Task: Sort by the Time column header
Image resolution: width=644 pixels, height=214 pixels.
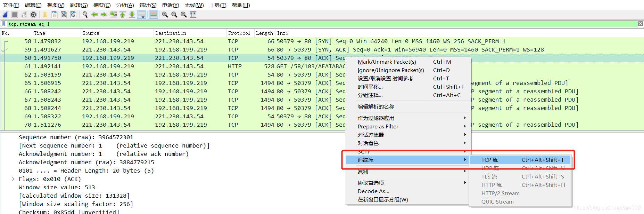Action: pyautogui.click(x=56, y=33)
